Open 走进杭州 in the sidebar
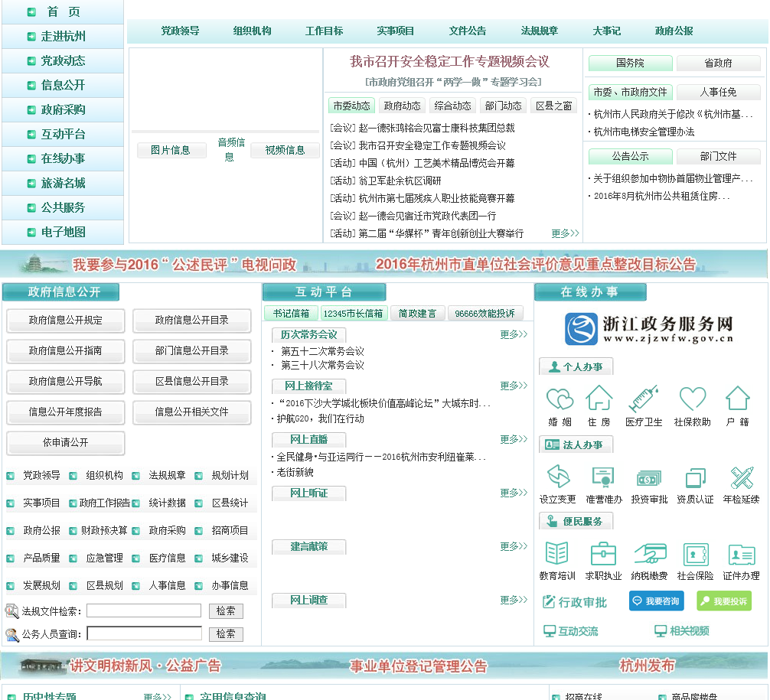 click(63, 36)
